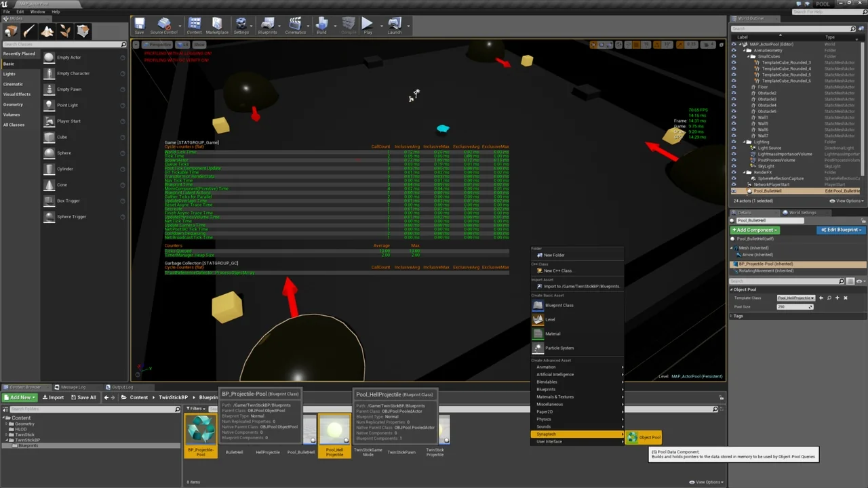Open the Cinematics toolbar icon
868x488 pixels.
(295, 26)
